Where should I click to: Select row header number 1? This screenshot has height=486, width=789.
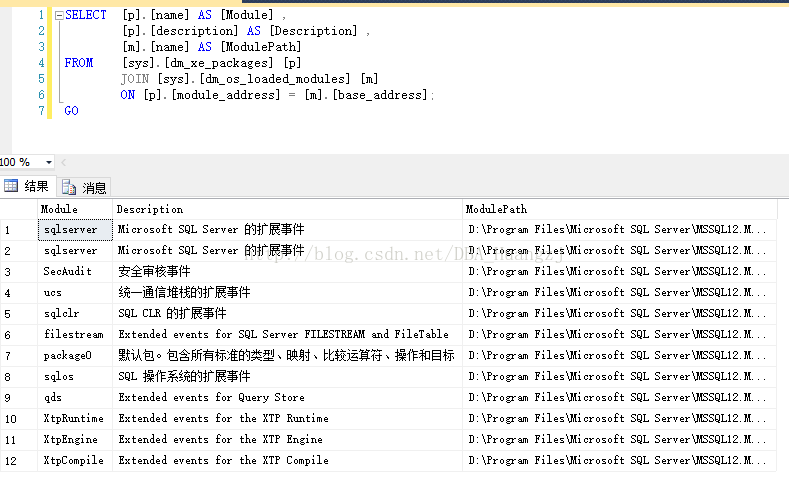[19, 230]
